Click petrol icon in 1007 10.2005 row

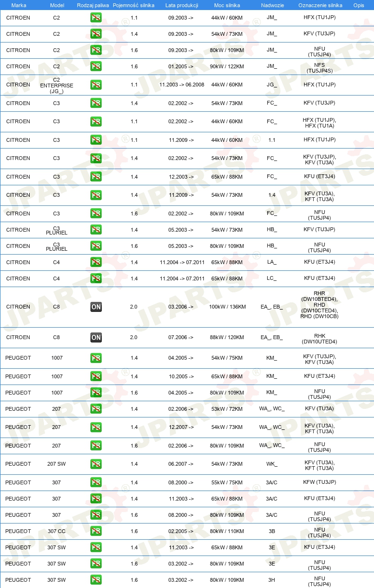[96, 376]
